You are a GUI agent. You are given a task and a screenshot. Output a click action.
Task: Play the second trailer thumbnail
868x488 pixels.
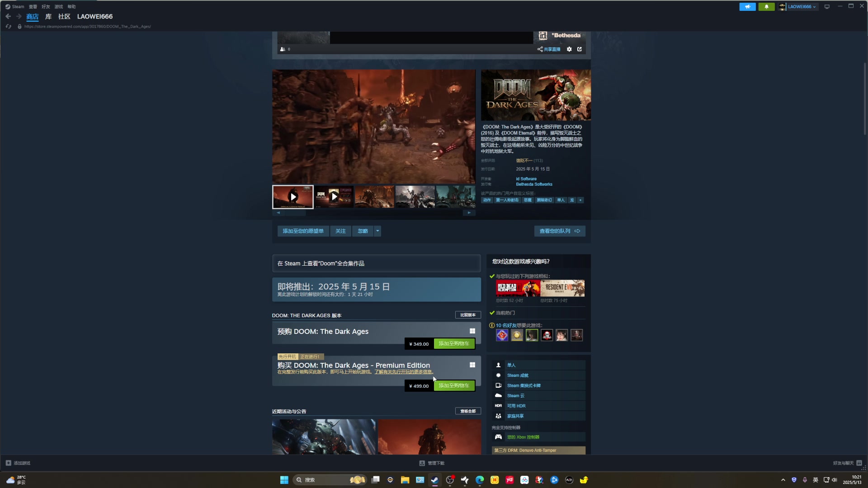click(x=334, y=197)
